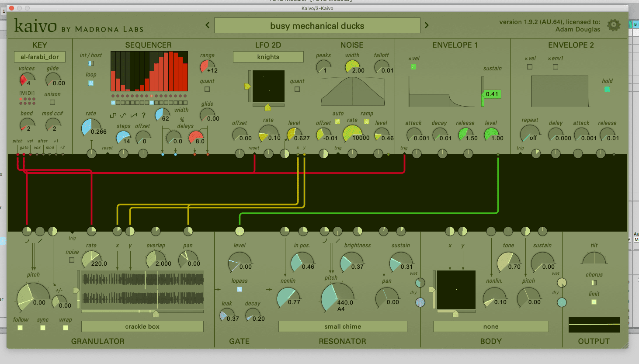Click the ENVELOPE 1 attack dial

413,135
